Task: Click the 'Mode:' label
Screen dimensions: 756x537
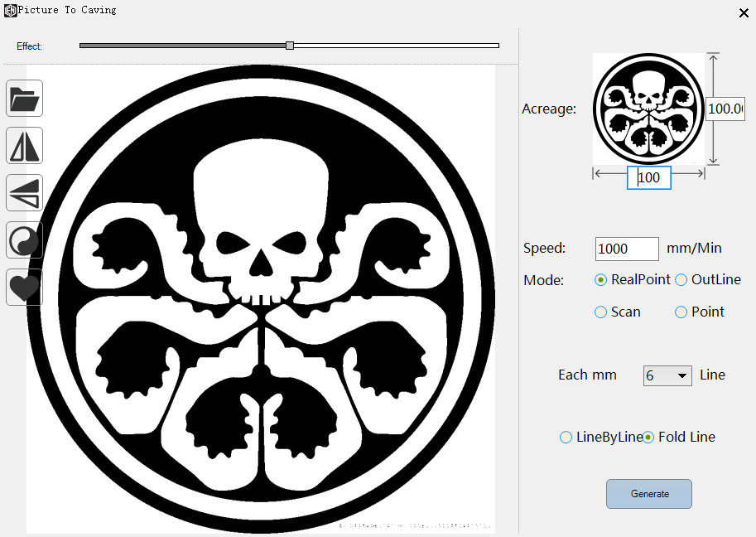Action: pos(543,280)
